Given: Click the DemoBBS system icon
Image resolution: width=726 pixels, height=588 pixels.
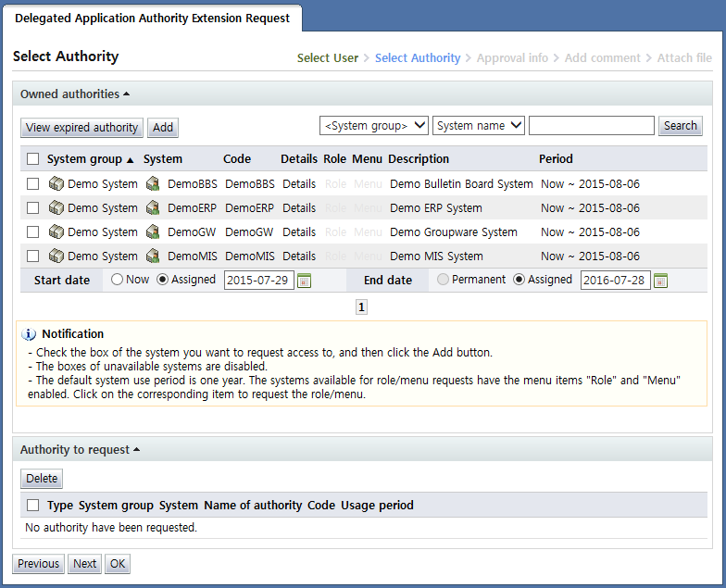Looking at the screenshot, I should pos(153,184).
